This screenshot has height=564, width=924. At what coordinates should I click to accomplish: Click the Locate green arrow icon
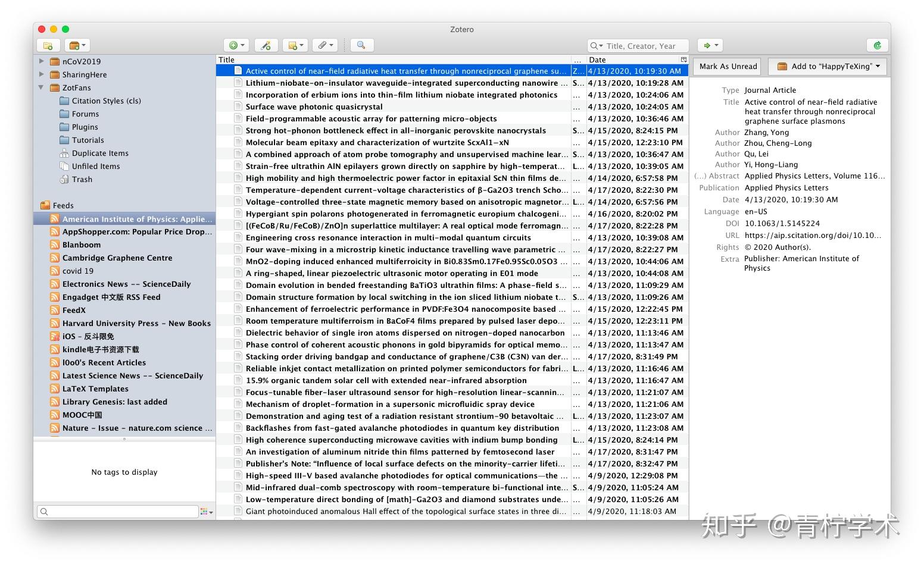[706, 45]
